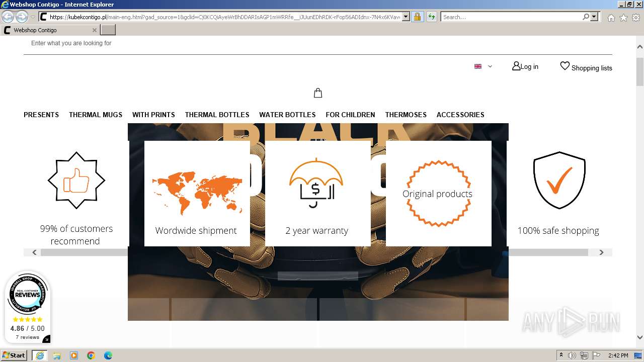This screenshot has height=362, width=644.
Task: Click the page scrollbar up arrow
Action: pos(640,47)
